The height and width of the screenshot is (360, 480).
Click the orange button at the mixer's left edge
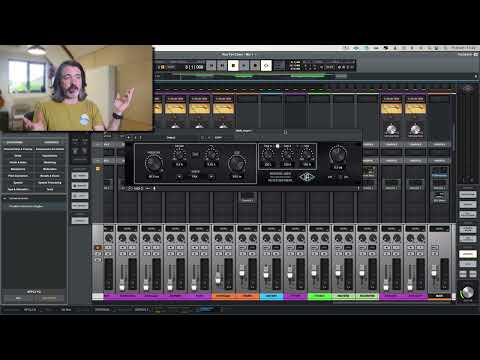click(x=98, y=248)
